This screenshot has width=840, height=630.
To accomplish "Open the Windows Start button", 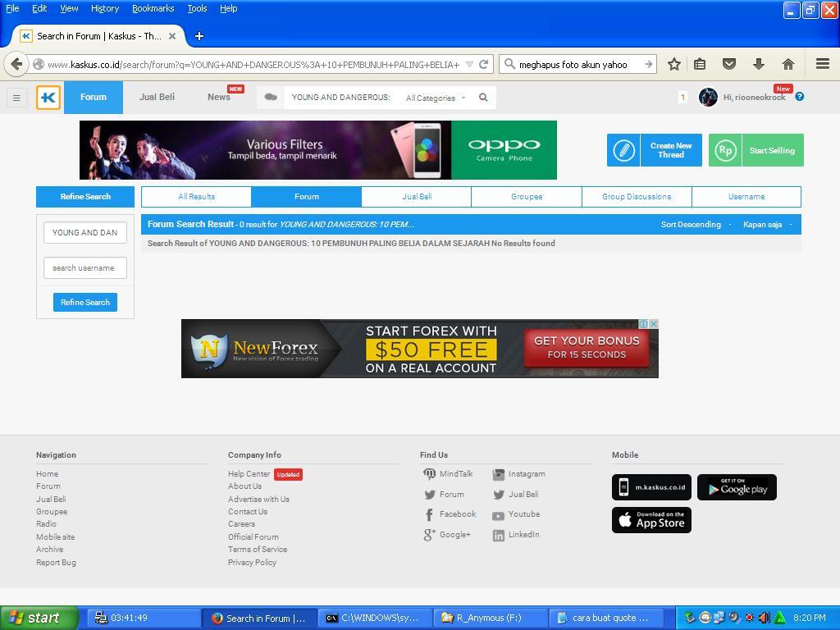I will pos(39,619).
